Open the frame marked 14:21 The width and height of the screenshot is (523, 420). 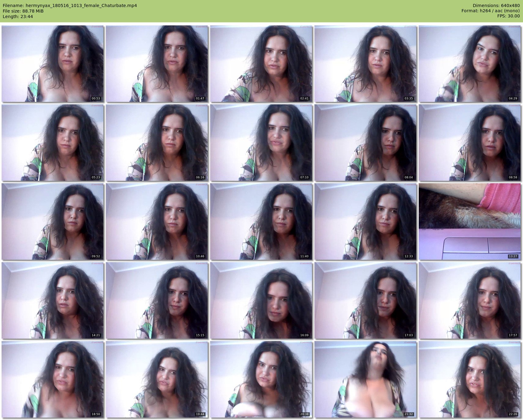53,300
